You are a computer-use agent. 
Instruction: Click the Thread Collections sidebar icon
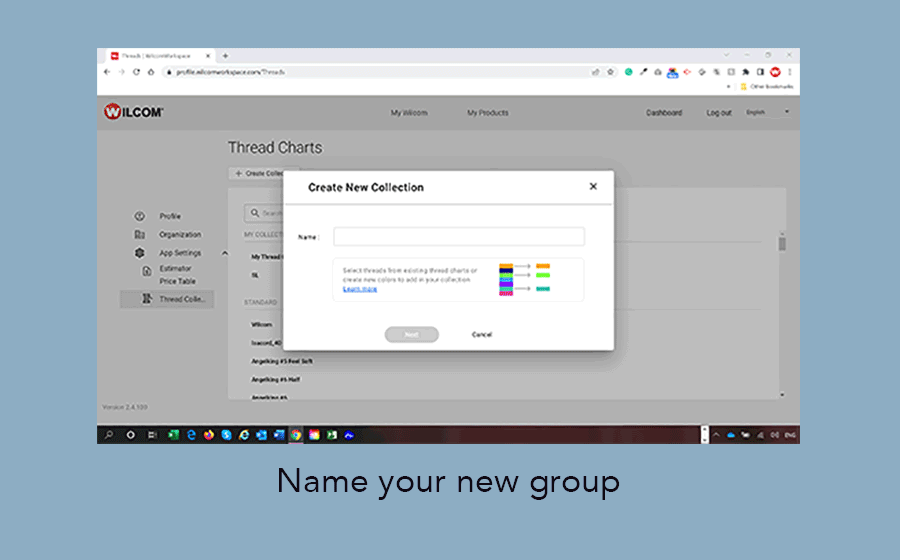coord(147,299)
